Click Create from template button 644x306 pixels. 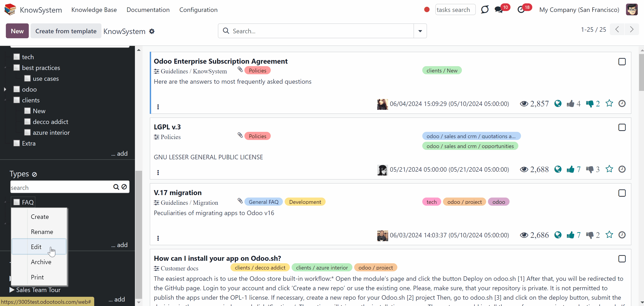click(66, 31)
